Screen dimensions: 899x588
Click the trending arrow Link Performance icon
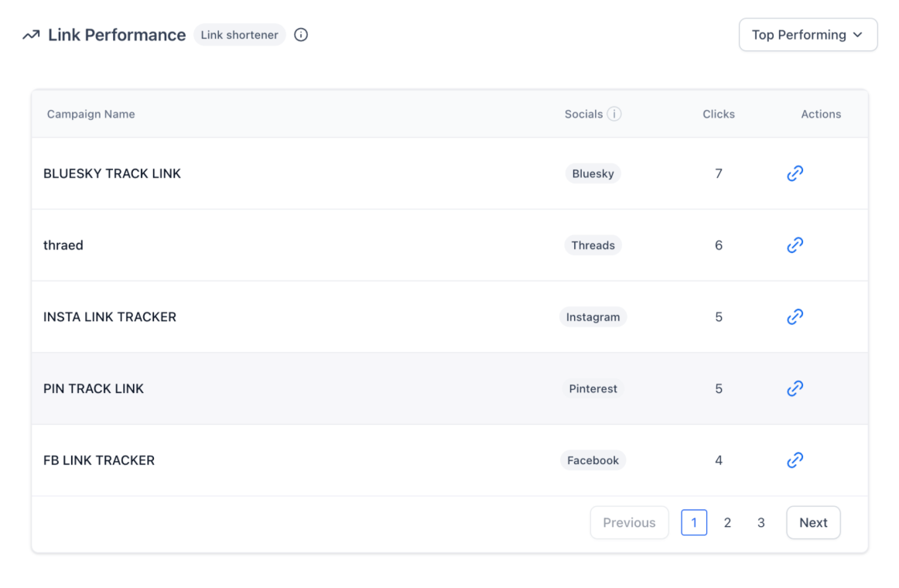point(31,35)
